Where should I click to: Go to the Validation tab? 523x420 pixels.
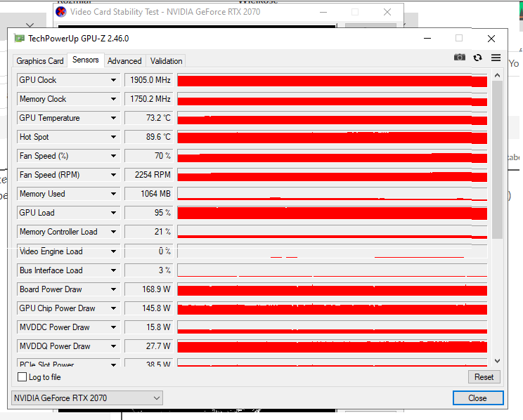point(166,61)
